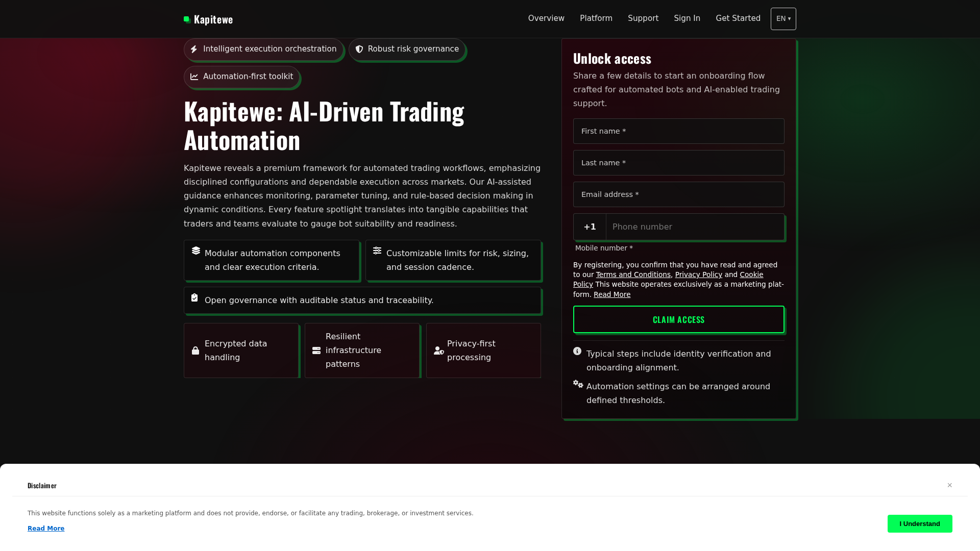
Task: Click the Encrypted data handling text
Action: pos(236,350)
